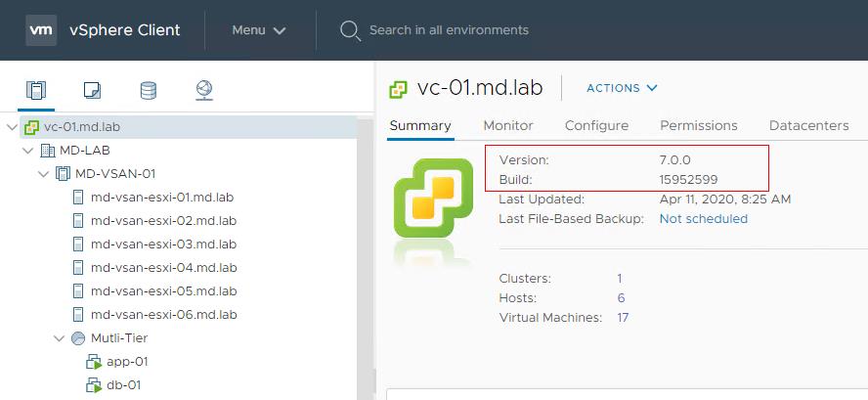Viewport: 868px width, 400px height.
Task: Click the Not scheduled backup link
Action: 704,219
